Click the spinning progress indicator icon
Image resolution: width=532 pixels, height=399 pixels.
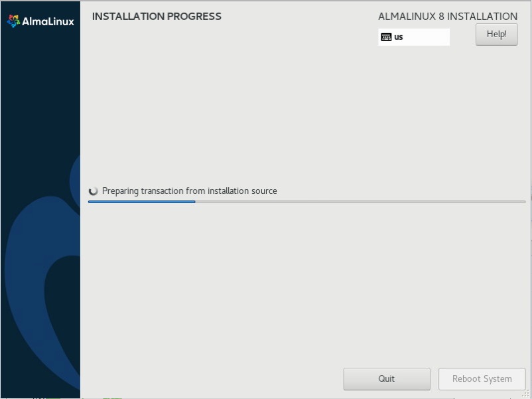click(94, 191)
